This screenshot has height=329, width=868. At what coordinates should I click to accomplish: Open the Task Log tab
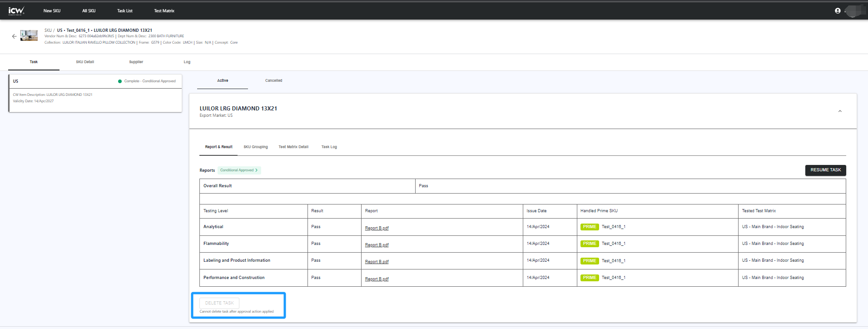coord(329,147)
